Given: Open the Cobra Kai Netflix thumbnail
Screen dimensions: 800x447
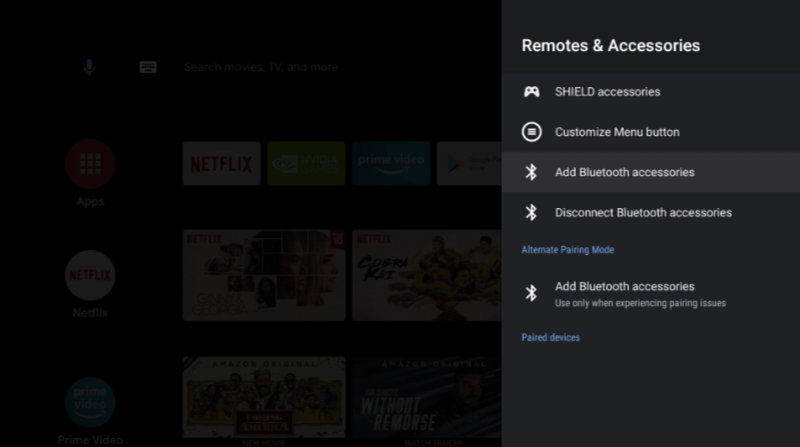Looking at the screenshot, I should 427,276.
